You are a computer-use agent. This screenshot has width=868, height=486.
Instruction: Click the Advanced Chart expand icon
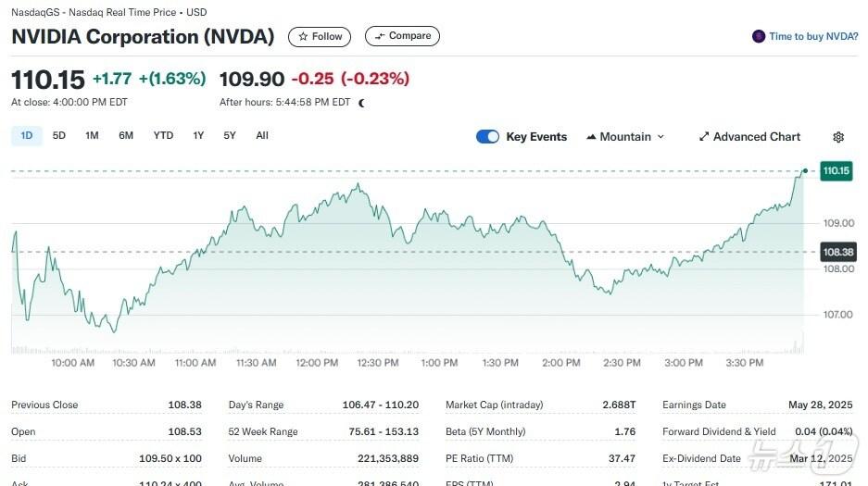704,137
